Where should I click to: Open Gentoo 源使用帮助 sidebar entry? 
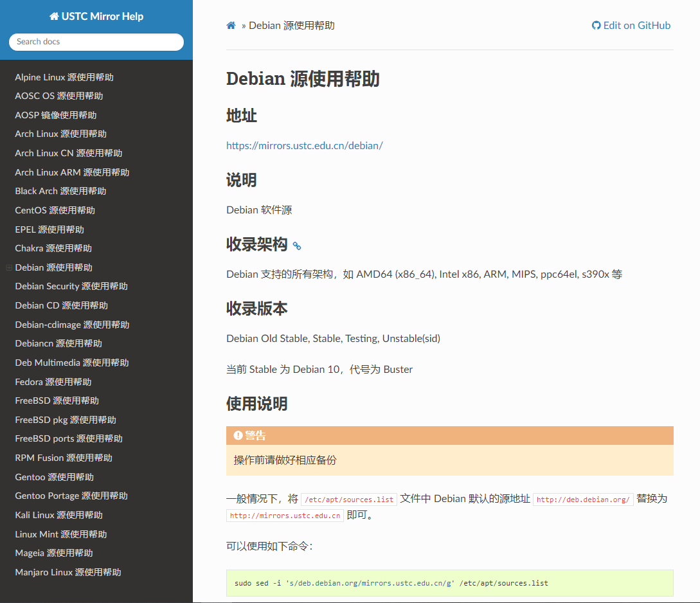click(x=55, y=477)
